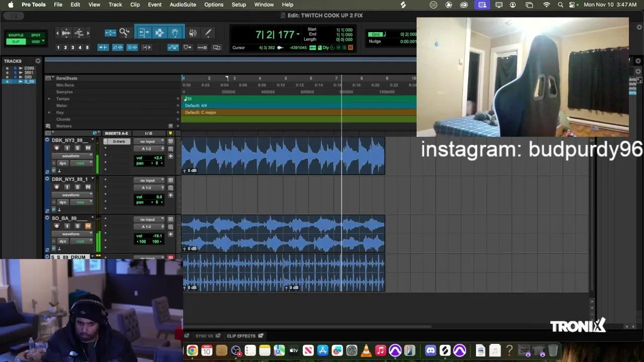Open VLC from the Dock
644x362 pixels.
point(366,350)
